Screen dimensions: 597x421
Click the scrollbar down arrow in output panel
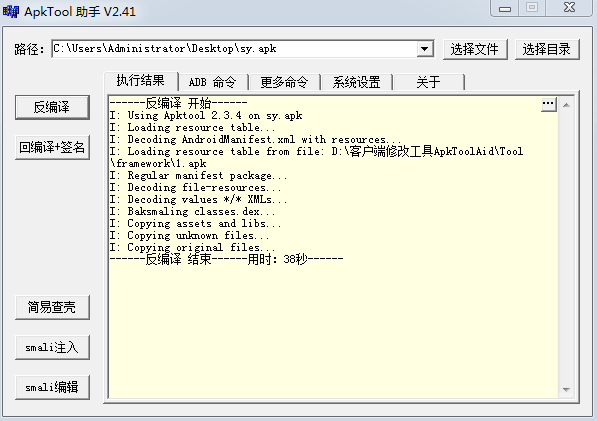tap(566, 389)
